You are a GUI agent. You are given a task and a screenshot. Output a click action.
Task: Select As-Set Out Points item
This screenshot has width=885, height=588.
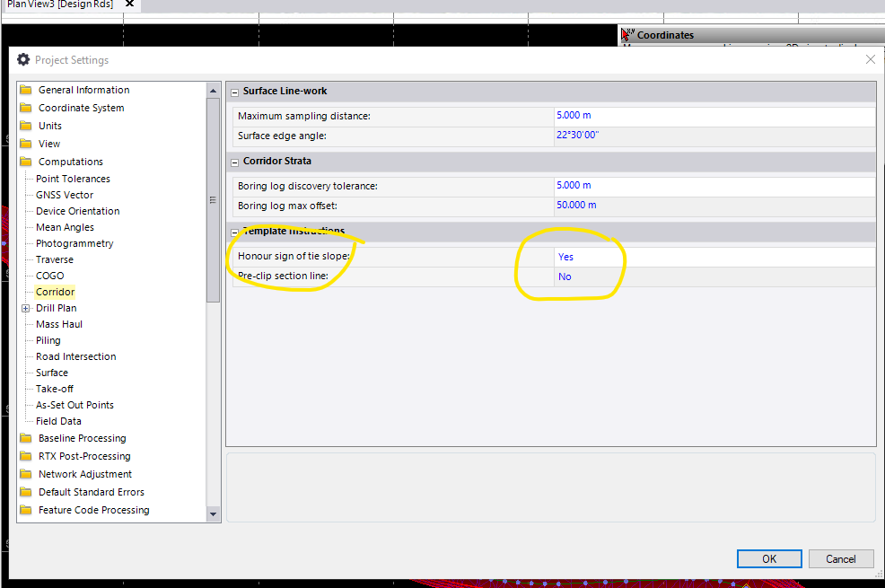(74, 405)
